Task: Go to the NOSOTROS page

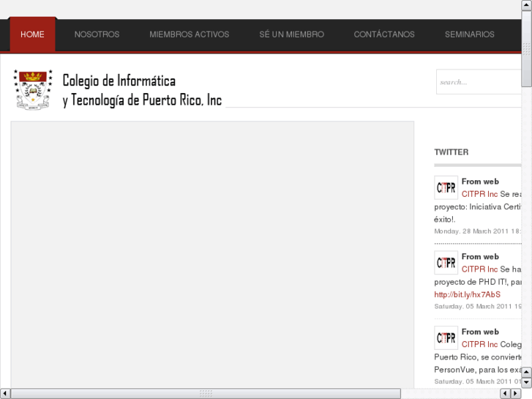Action: tap(97, 34)
